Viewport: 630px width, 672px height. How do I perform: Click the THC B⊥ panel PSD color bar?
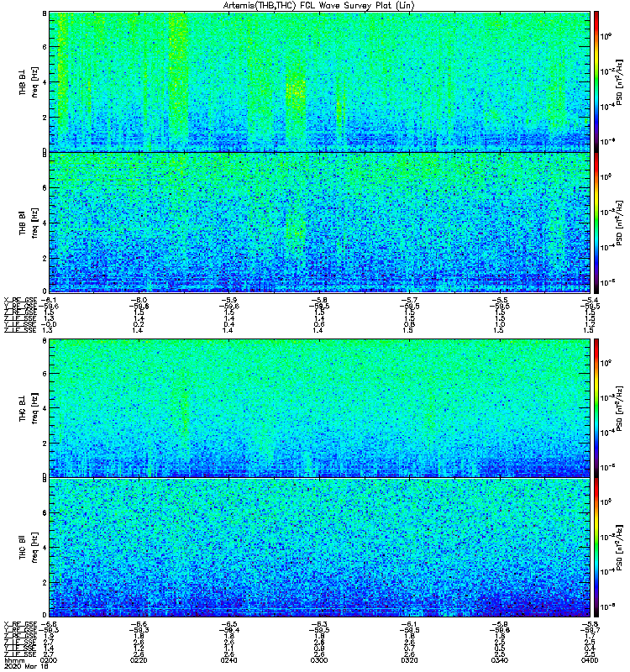(x=596, y=407)
